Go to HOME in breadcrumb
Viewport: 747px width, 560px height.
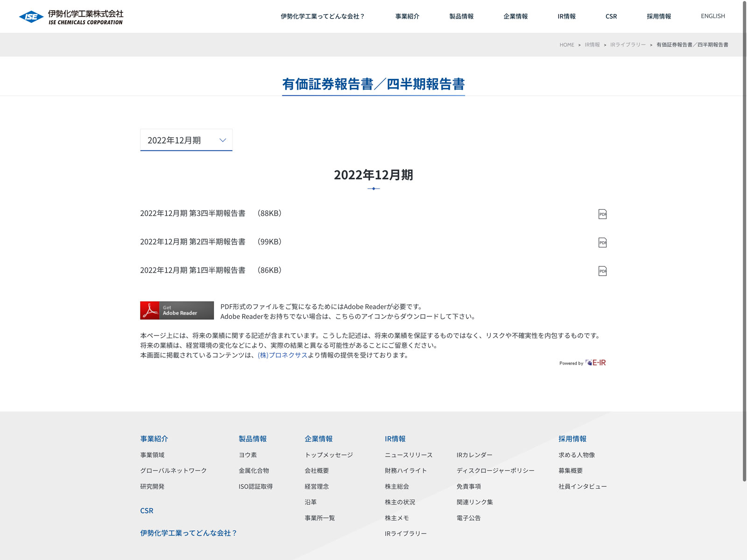tap(567, 45)
